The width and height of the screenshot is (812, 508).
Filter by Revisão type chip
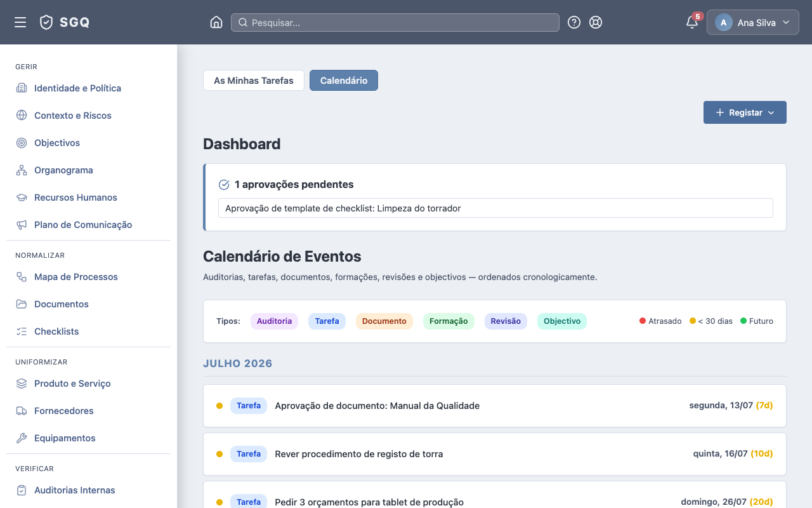tap(506, 321)
